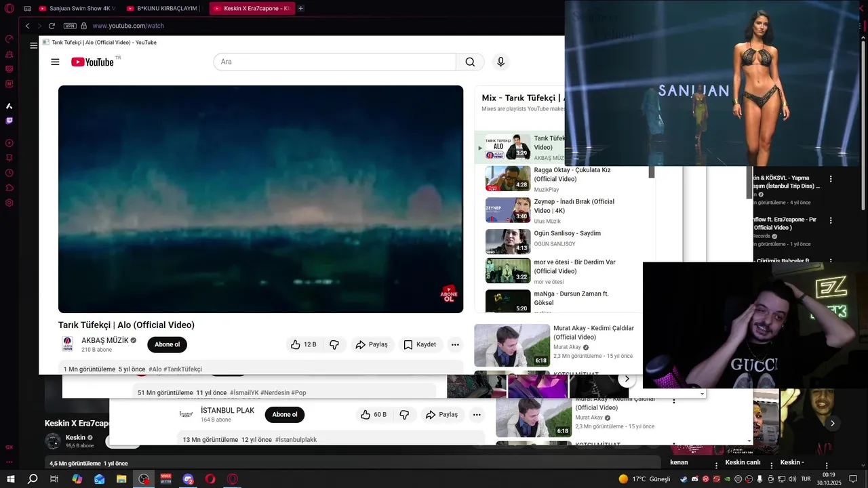Reload the page with refresh icon

(52, 26)
